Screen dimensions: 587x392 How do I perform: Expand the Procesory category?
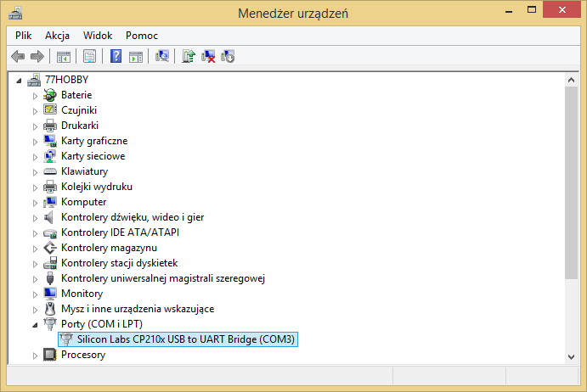pyautogui.click(x=35, y=356)
